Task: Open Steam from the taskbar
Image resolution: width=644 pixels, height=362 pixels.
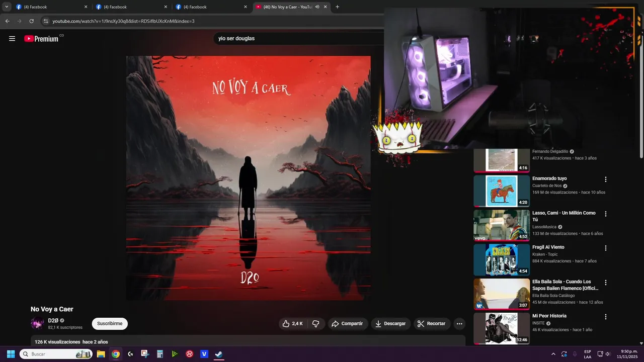Action: tap(219, 354)
